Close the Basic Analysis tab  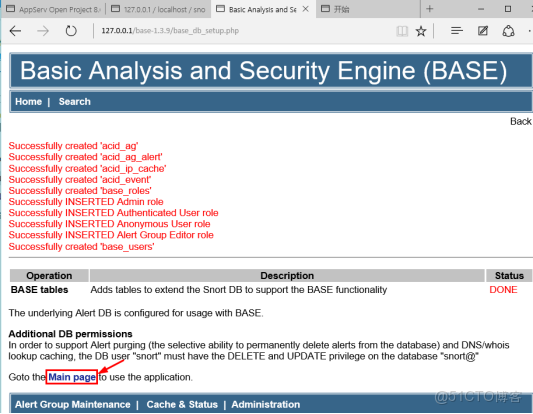point(305,9)
